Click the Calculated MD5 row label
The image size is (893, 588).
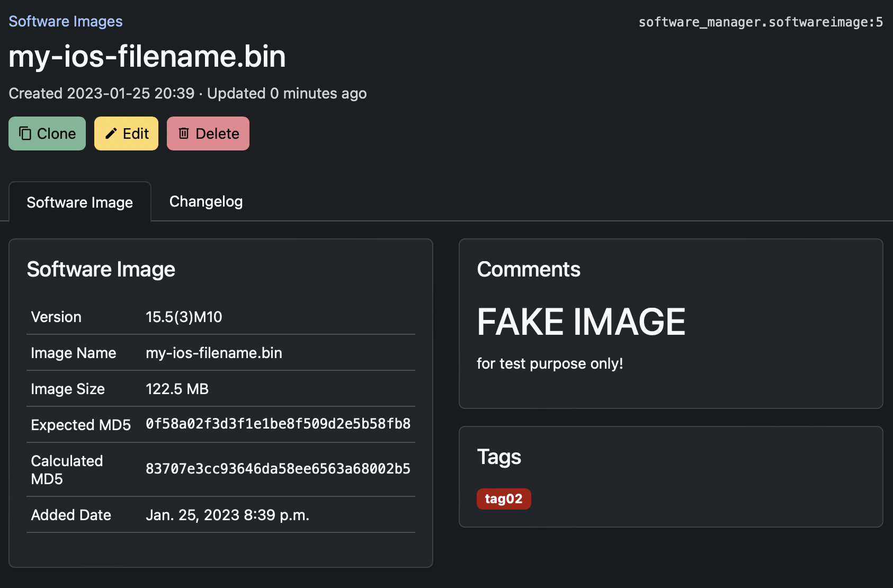(67, 470)
